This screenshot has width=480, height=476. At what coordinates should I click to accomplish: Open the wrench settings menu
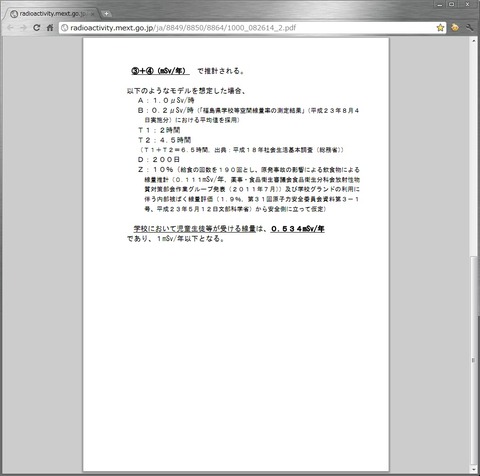pyautogui.click(x=469, y=28)
